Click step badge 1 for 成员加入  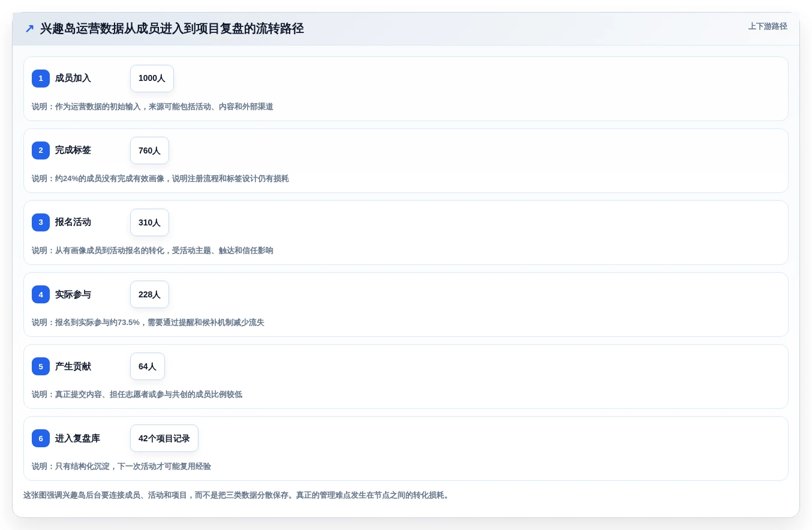[x=41, y=79]
